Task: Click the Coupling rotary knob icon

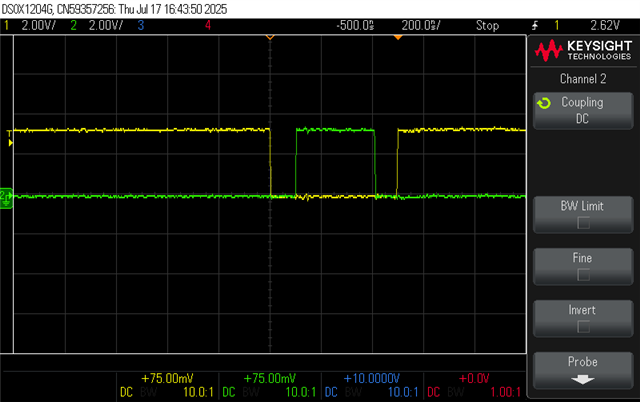Action: click(544, 103)
